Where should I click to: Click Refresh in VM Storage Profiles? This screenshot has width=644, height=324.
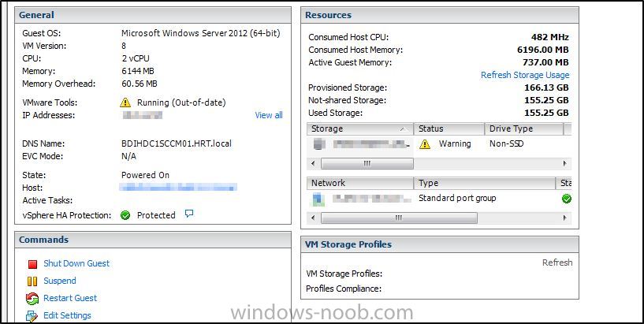(557, 263)
